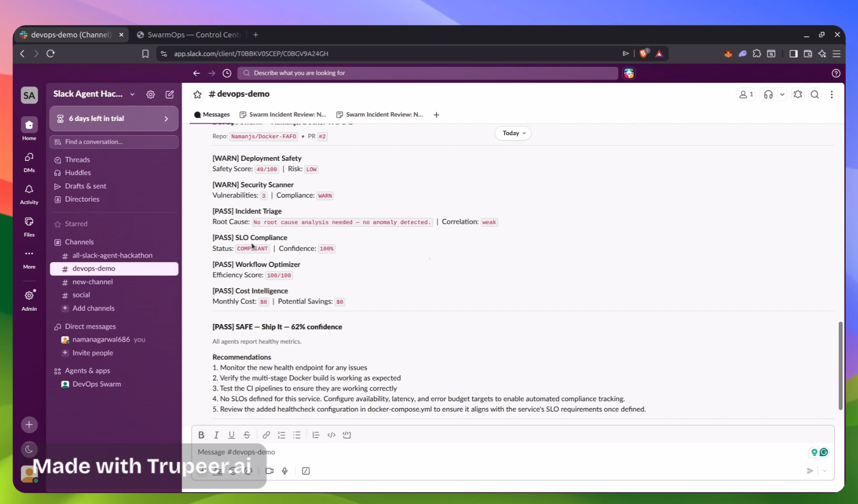858x504 pixels.
Task: Open huddle options chevron beside headphones
Action: 782,94
